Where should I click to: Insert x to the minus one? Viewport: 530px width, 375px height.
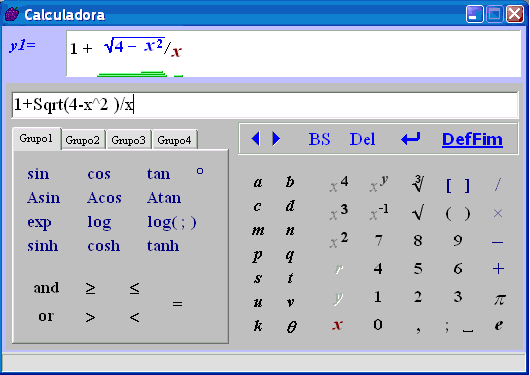(x=379, y=212)
